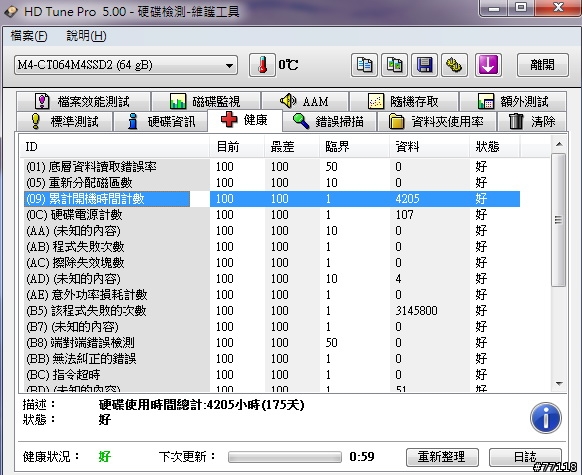Select the (0C) 硬碟電源計數 row

tap(272, 214)
